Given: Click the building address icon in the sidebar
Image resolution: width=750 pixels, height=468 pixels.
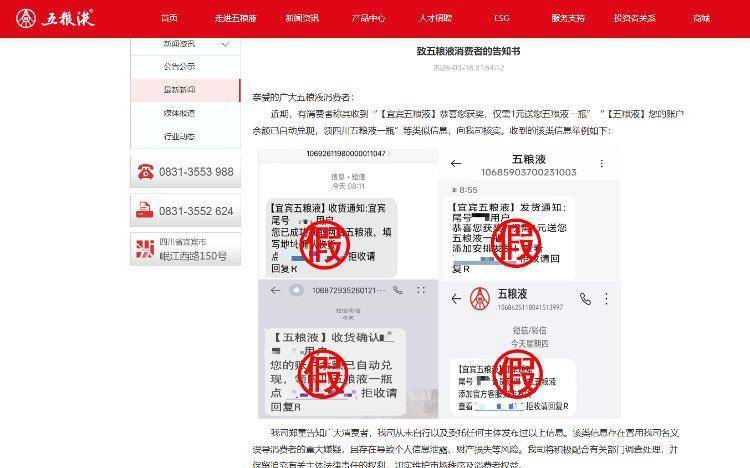Looking at the screenshot, I should coord(145,249).
